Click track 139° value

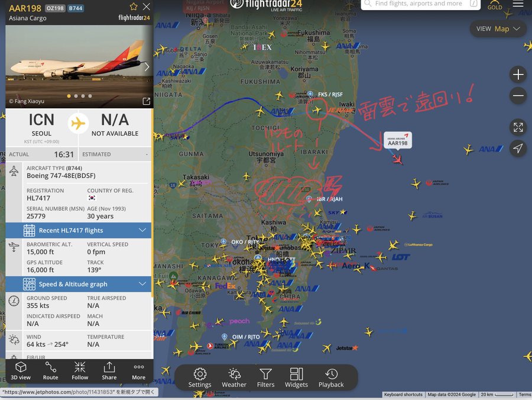94,270
